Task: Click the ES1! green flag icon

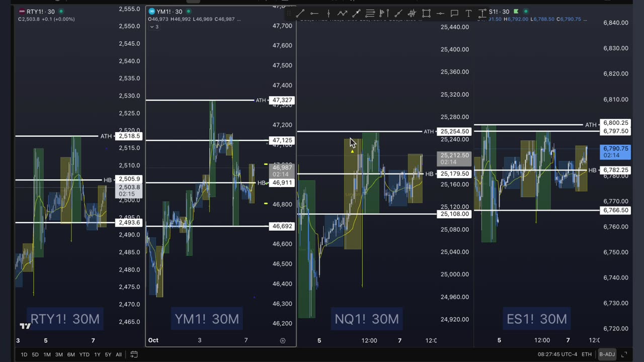Action: pos(516,11)
